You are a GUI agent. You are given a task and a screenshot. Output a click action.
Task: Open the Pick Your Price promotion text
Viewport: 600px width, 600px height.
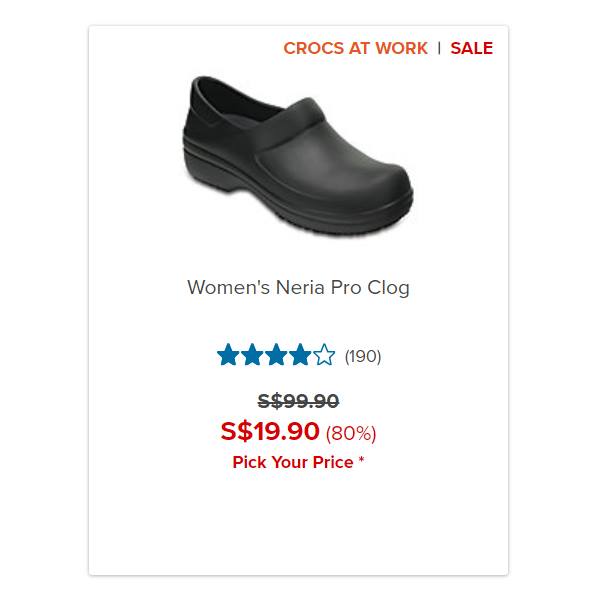tap(293, 462)
